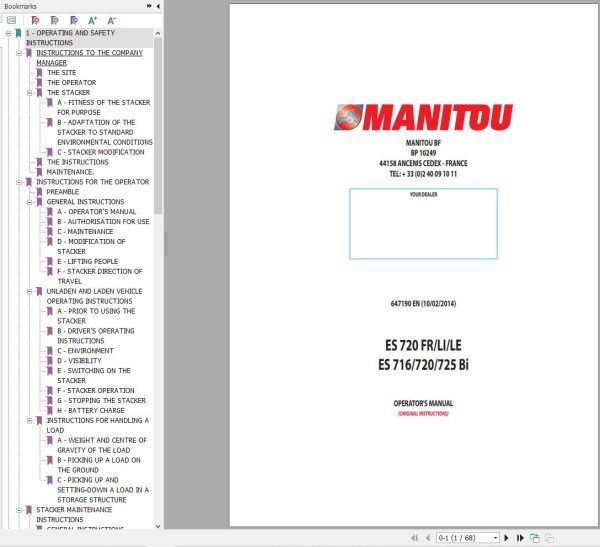Go to the first page
This screenshot has height=547, width=600.
(x=414, y=538)
